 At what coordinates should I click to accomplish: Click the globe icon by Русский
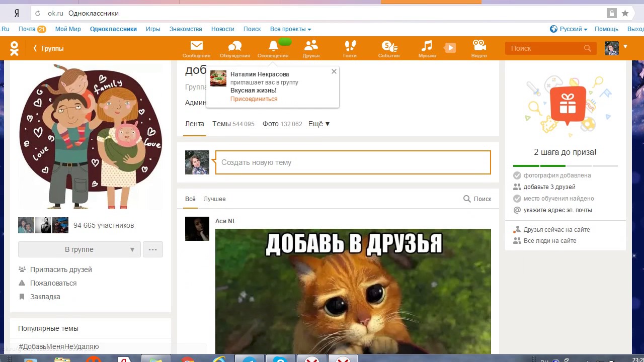553,29
